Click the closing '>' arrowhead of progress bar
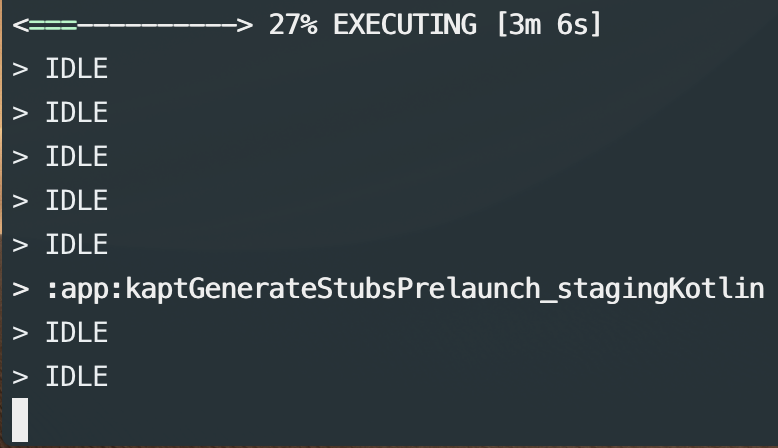 coord(245,25)
